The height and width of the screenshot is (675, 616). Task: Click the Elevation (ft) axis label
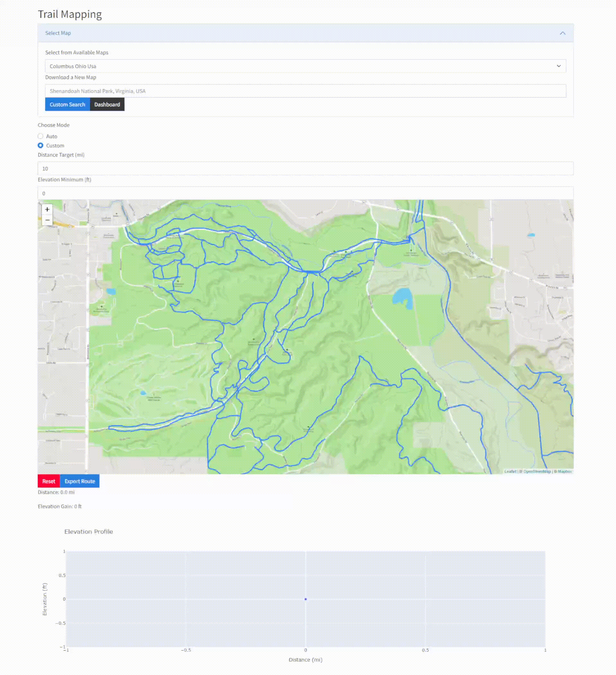point(44,599)
